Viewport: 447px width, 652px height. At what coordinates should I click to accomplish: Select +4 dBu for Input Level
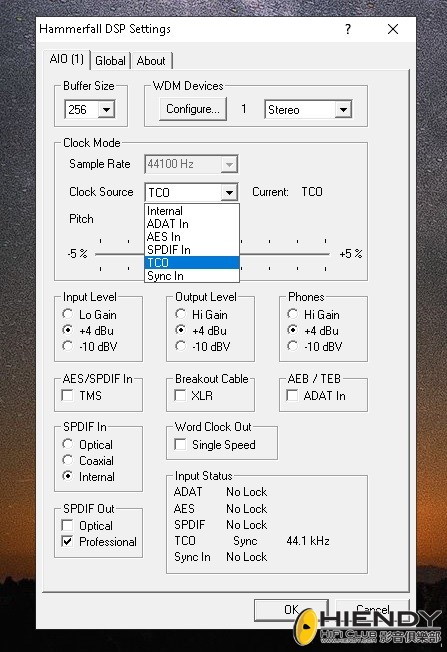(x=88, y=331)
